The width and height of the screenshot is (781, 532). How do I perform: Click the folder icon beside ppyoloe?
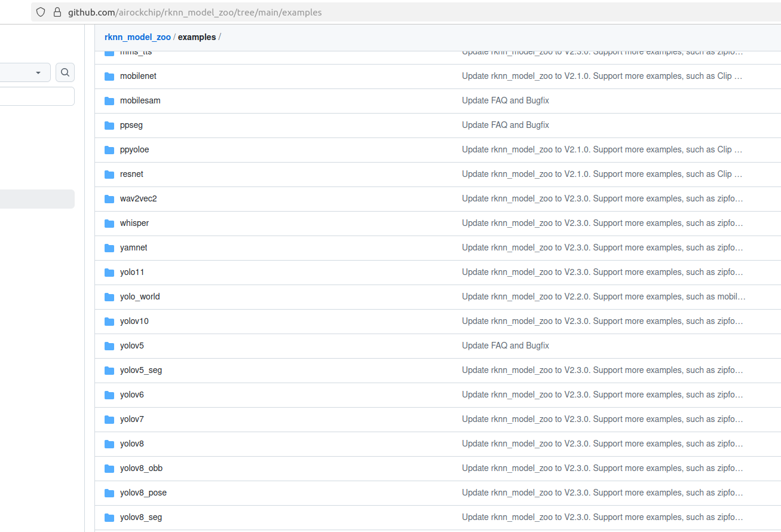(x=109, y=150)
